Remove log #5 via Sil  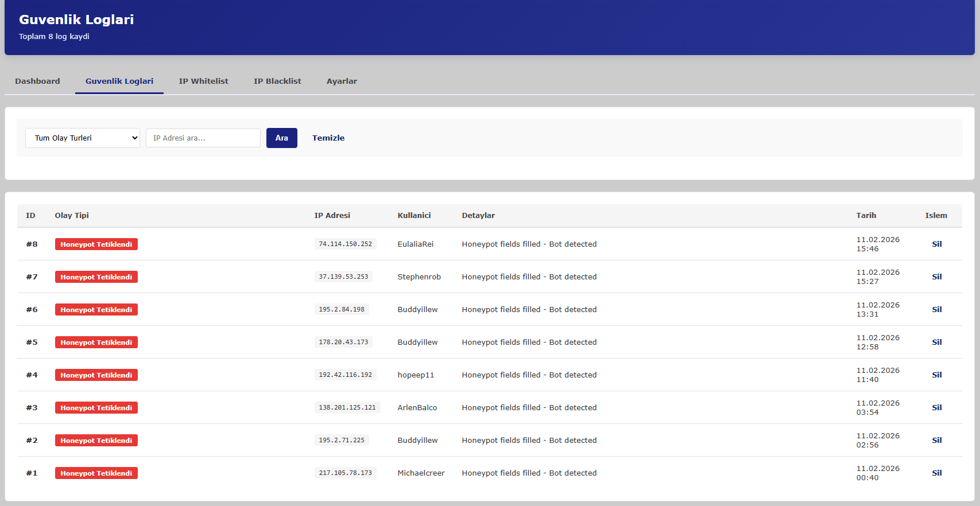936,342
